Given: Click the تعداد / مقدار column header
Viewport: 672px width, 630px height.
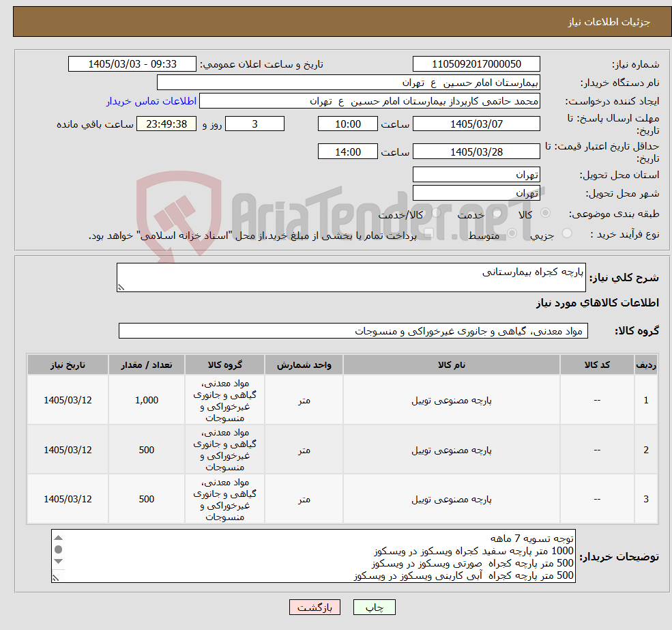Looking at the screenshot, I should (x=147, y=364).
